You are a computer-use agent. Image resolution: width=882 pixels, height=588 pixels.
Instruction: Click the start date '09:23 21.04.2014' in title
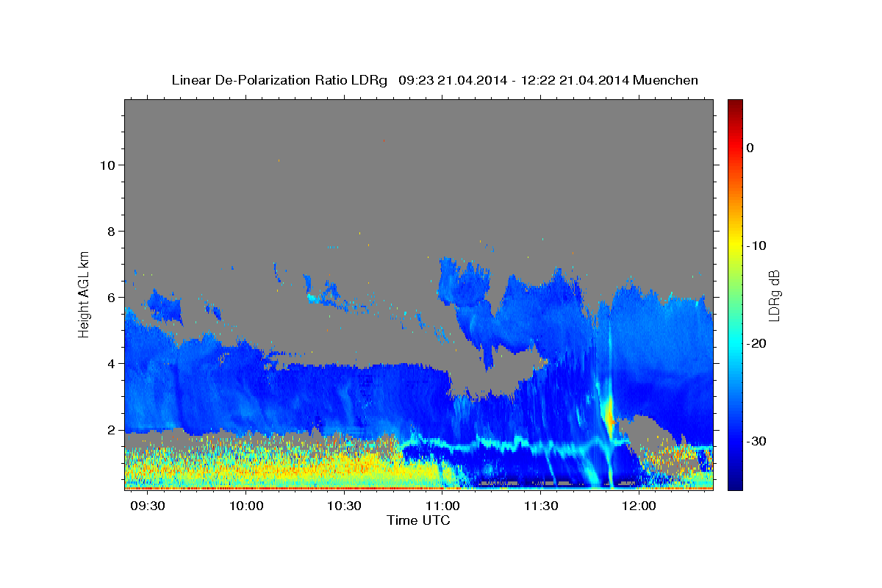(452, 80)
